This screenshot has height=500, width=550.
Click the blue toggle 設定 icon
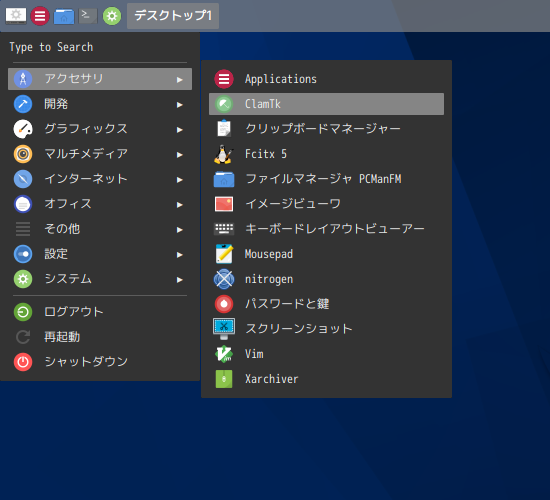[23, 254]
